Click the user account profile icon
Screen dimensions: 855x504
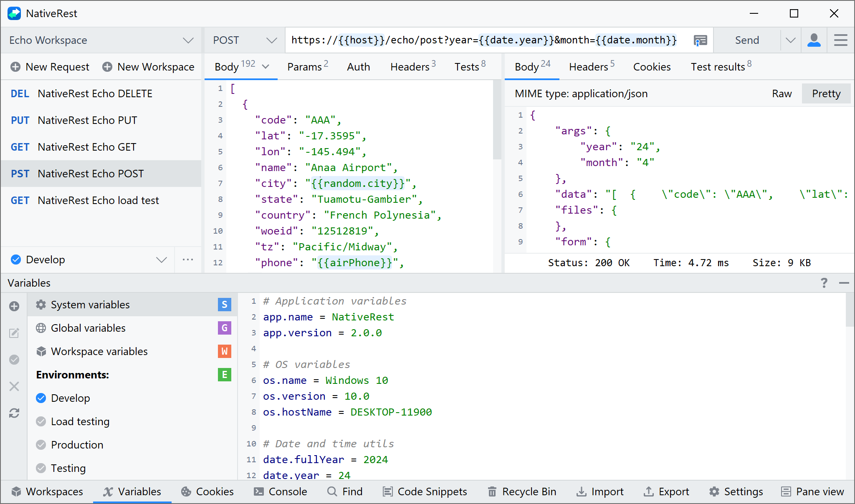814,40
